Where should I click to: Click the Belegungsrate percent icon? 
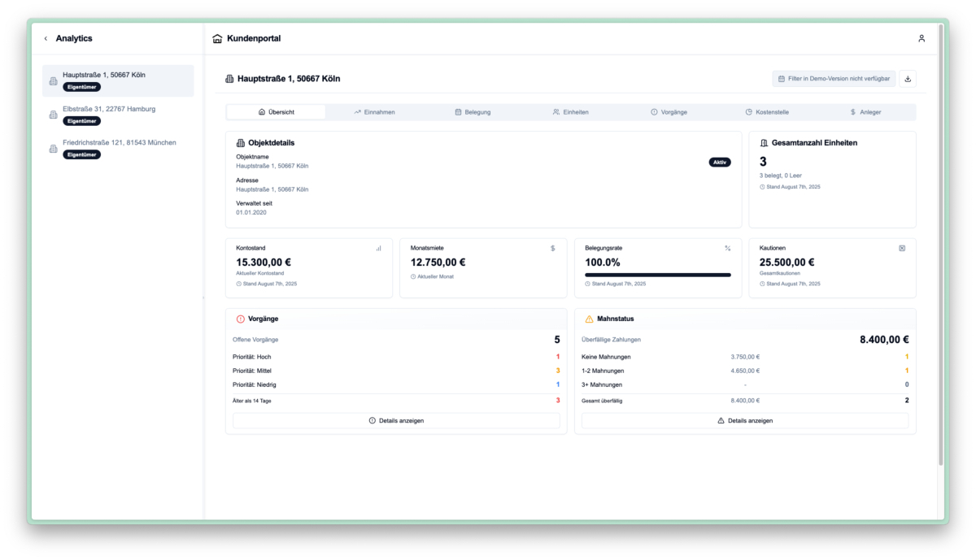coord(727,248)
